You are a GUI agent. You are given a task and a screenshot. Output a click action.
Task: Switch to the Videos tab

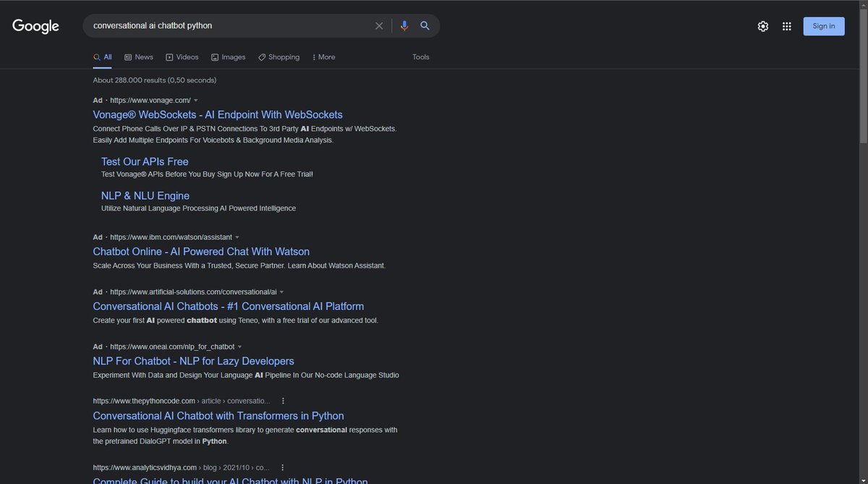point(182,57)
